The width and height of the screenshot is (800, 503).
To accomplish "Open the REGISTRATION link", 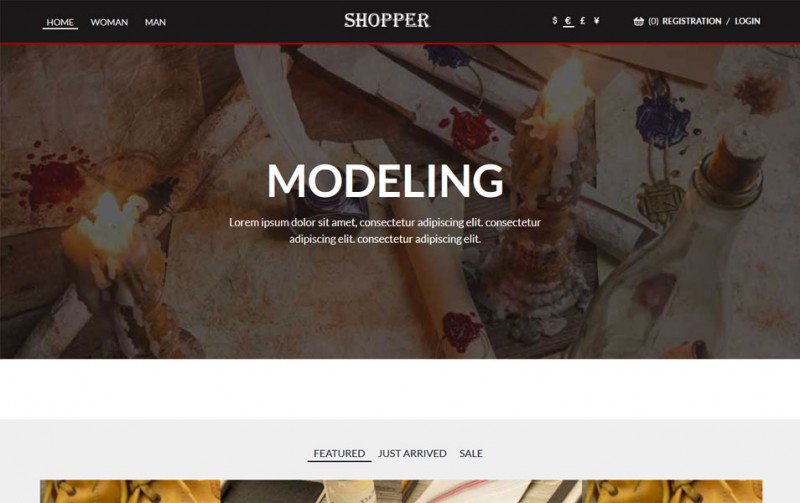I will 692,21.
